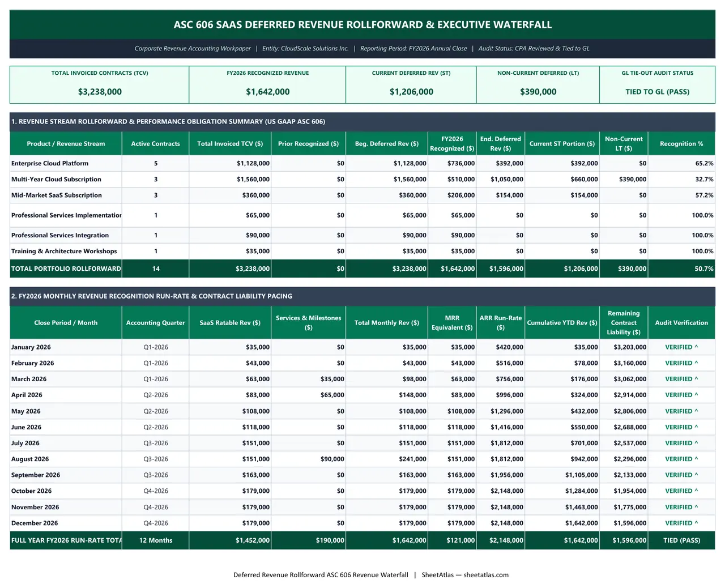Select the Audit Verification column header

coord(681,323)
